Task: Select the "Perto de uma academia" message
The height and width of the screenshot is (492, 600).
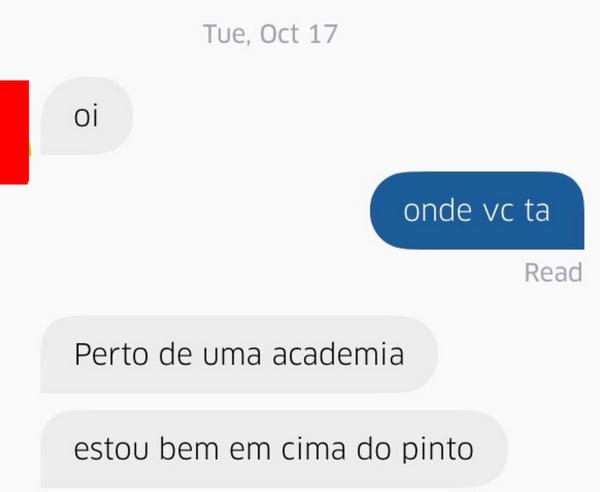Action: coord(239,355)
